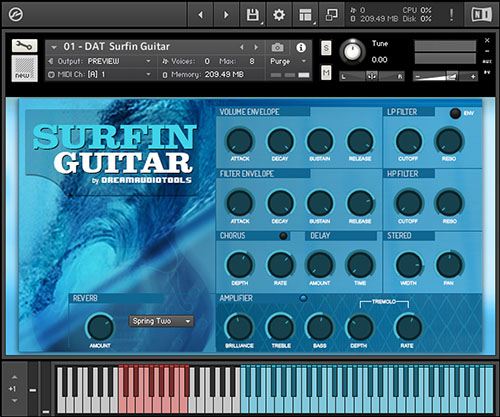This screenshot has width=500, height=417.
Task: Click Amplifier Bass knob
Action: (x=320, y=327)
